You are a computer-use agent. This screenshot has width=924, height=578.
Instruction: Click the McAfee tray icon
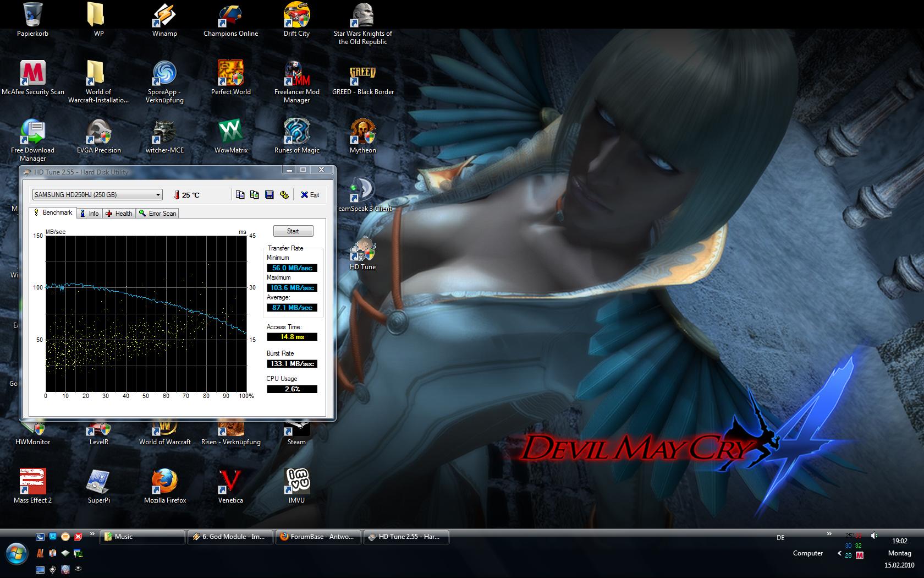(x=860, y=555)
